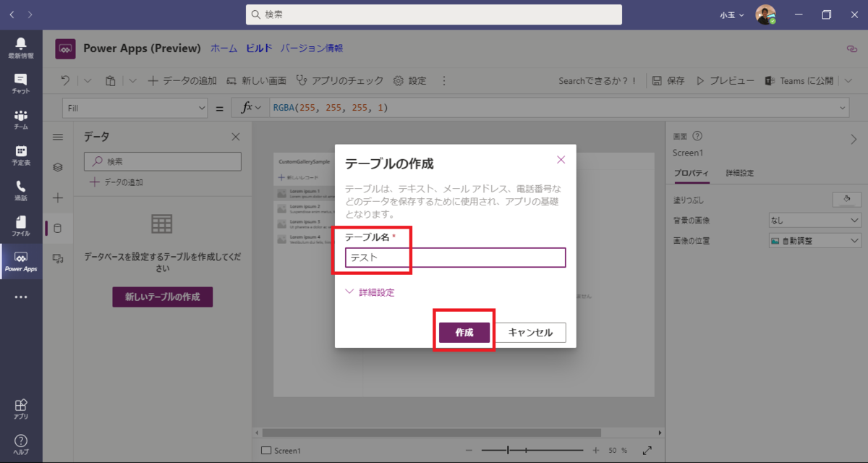868x463 pixels.
Task: Go forward with the right arrow
Action: 30,14
